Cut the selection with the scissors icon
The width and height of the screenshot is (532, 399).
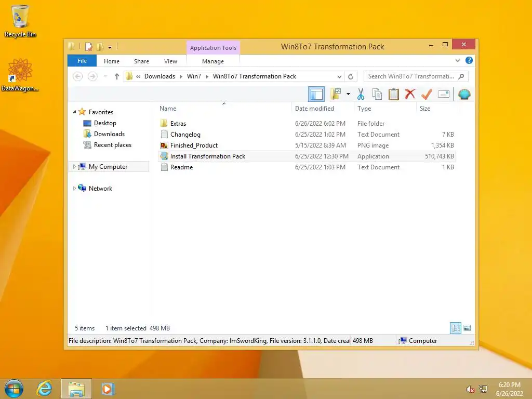pyautogui.click(x=361, y=94)
